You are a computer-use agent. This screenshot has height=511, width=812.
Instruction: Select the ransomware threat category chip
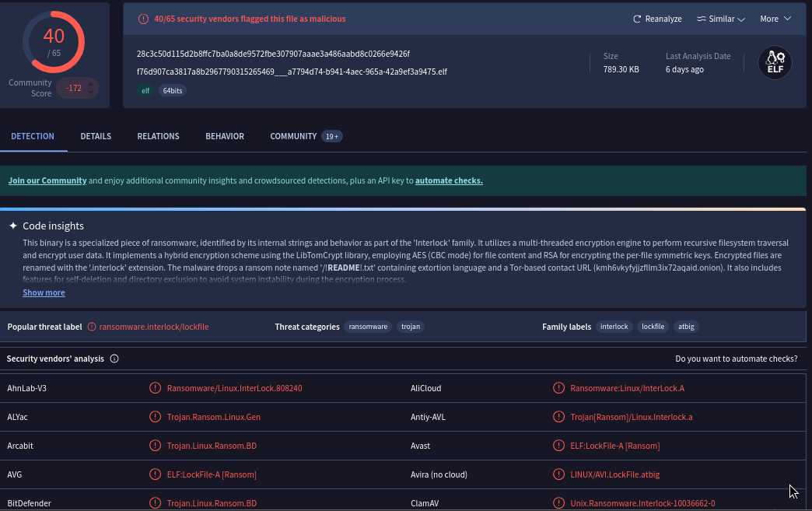click(x=368, y=327)
